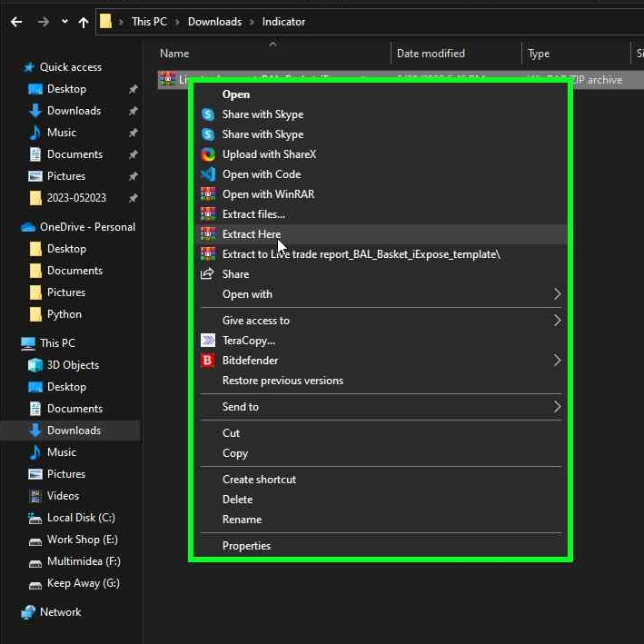Open Python folder under OneDrive

64,314
